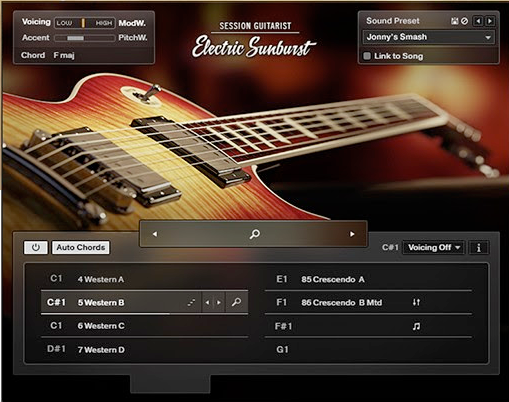
Task: Click the save preset icon beside Sound Preset
Action: click(x=454, y=21)
